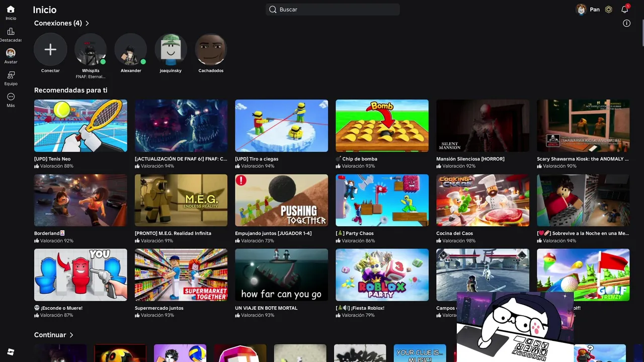This screenshot has height=362, width=644.
Task: Click title 'Cocina del Caos'
Action: coord(454,233)
